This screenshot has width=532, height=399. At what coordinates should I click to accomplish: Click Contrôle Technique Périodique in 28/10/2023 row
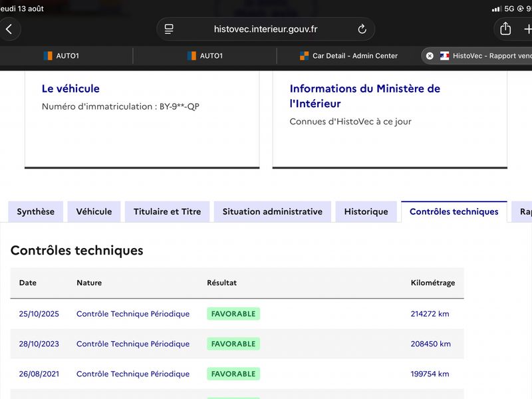[133, 344]
